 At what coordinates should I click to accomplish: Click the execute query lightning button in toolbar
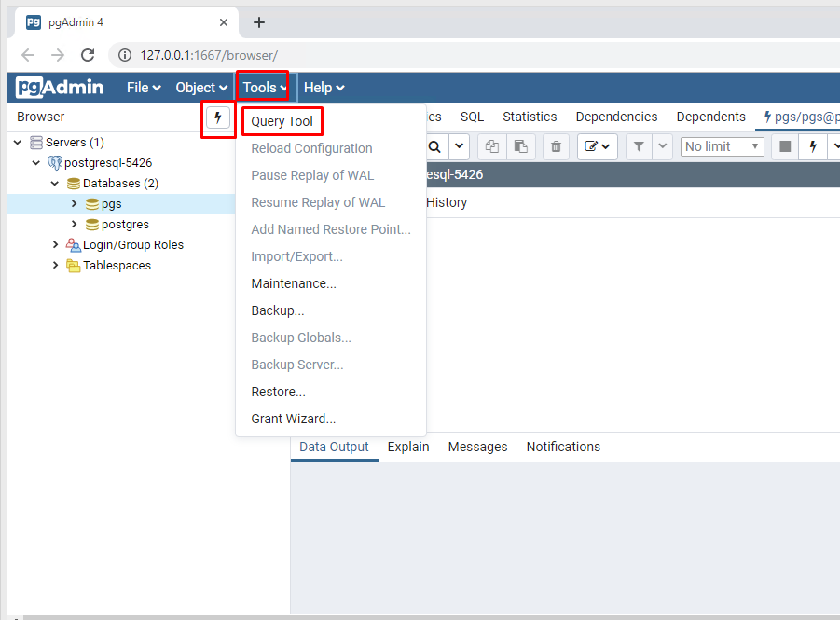point(812,146)
